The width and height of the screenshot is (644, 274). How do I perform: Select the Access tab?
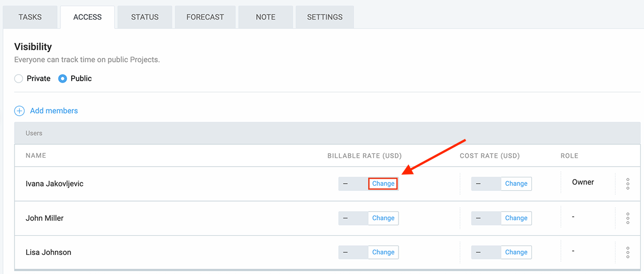[87, 17]
